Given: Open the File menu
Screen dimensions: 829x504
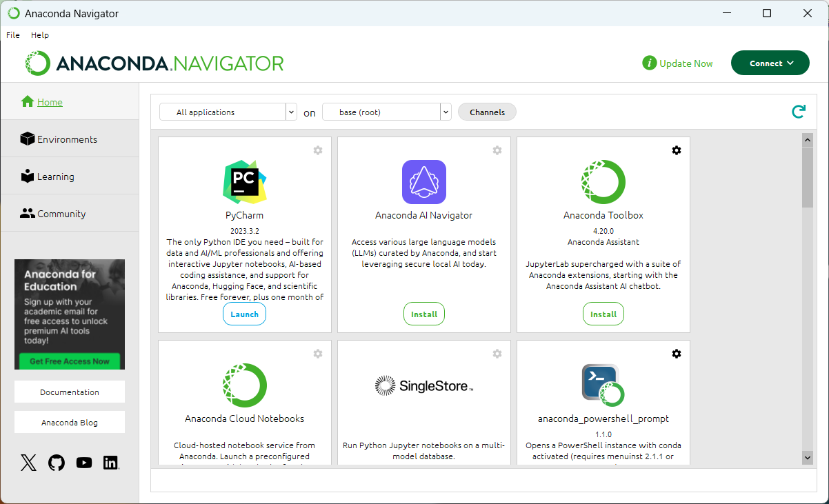Looking at the screenshot, I should point(13,35).
